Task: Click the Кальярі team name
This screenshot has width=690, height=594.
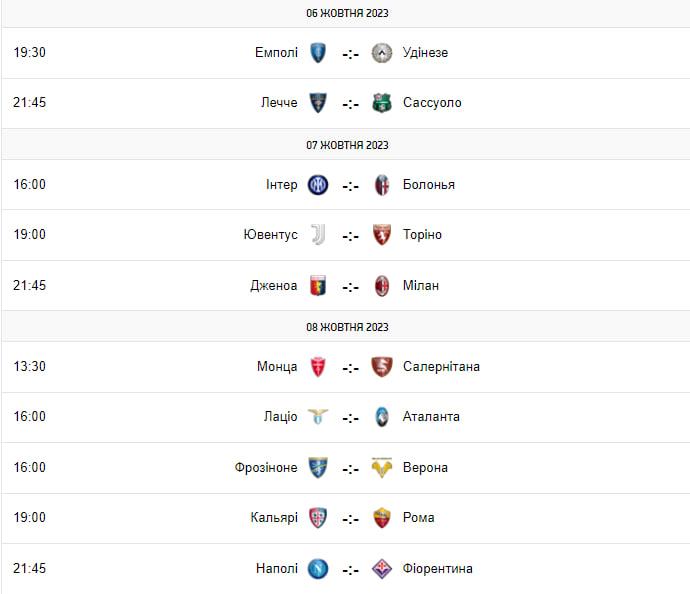Action: tap(274, 518)
